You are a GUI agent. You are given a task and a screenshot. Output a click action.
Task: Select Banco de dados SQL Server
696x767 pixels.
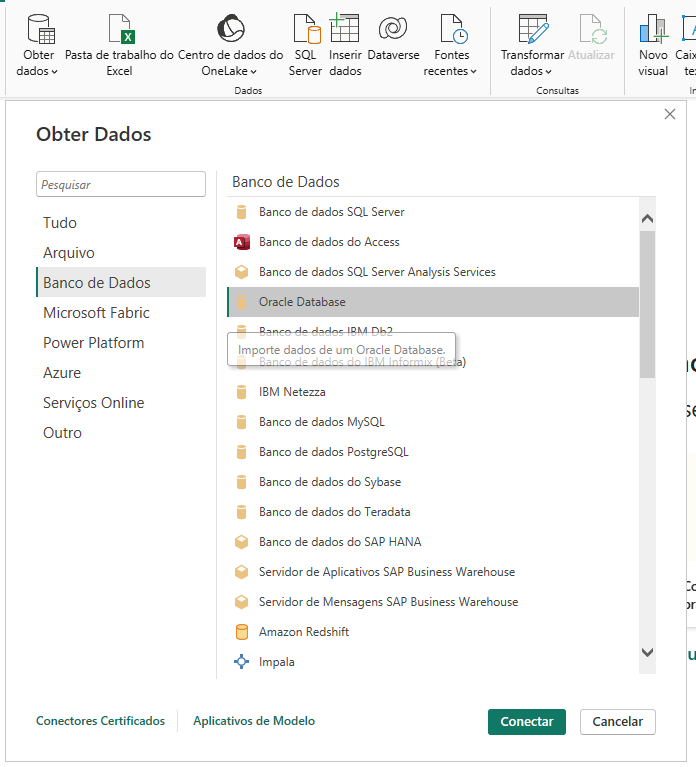tap(433, 212)
